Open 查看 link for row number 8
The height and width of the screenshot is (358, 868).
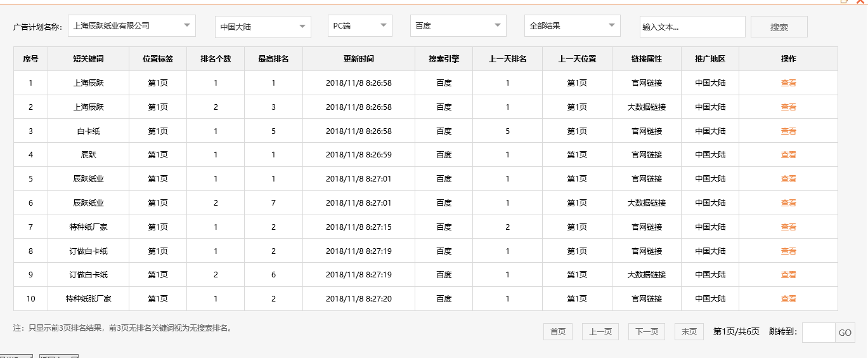coord(788,251)
